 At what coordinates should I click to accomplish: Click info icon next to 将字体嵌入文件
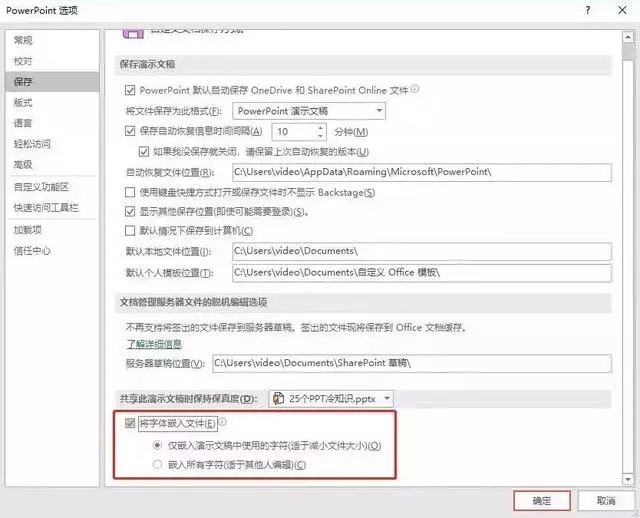pyautogui.click(x=223, y=422)
